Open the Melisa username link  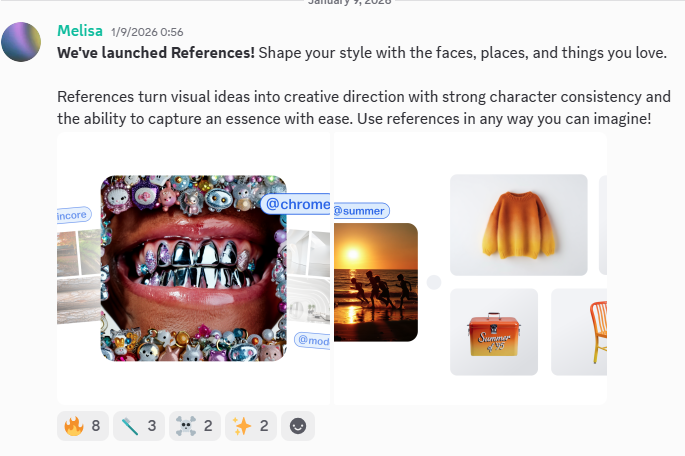click(80, 31)
